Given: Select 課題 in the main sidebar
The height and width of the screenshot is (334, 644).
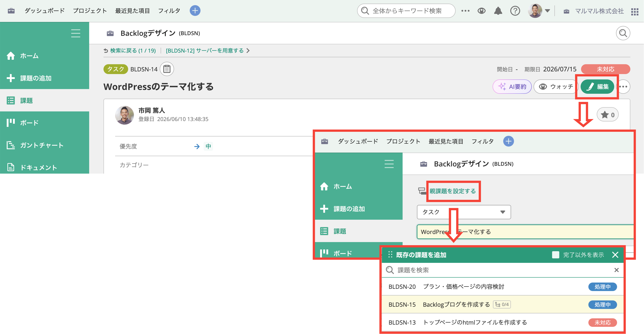Looking at the screenshot, I should tap(45, 100).
